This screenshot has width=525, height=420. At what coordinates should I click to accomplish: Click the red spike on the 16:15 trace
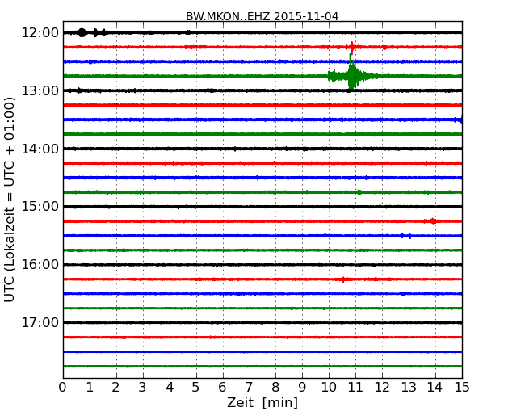(x=343, y=279)
